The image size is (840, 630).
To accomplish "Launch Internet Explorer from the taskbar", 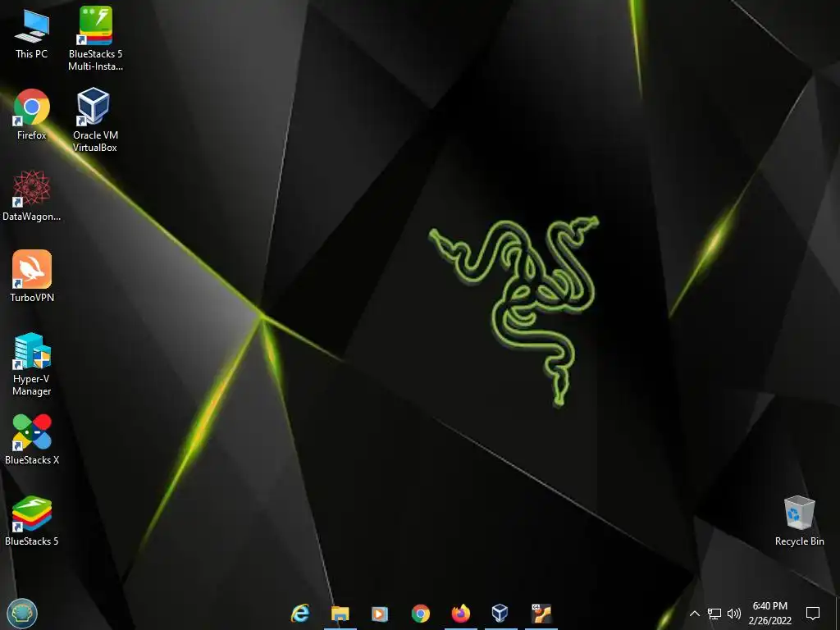I will pos(300,614).
